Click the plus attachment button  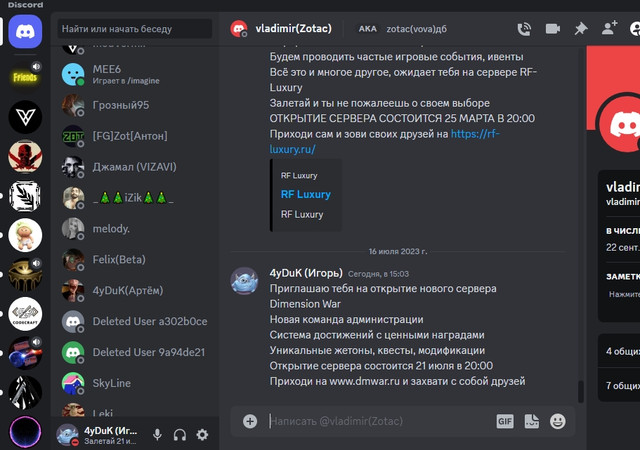(x=250, y=421)
